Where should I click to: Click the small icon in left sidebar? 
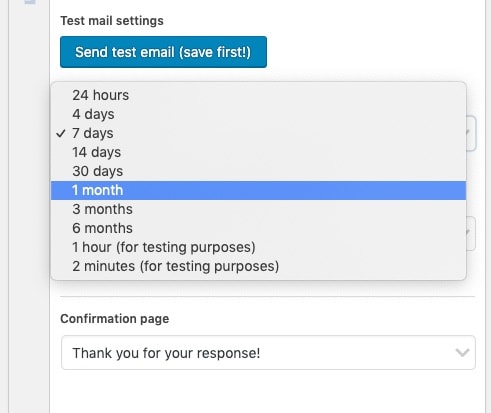point(30,2)
